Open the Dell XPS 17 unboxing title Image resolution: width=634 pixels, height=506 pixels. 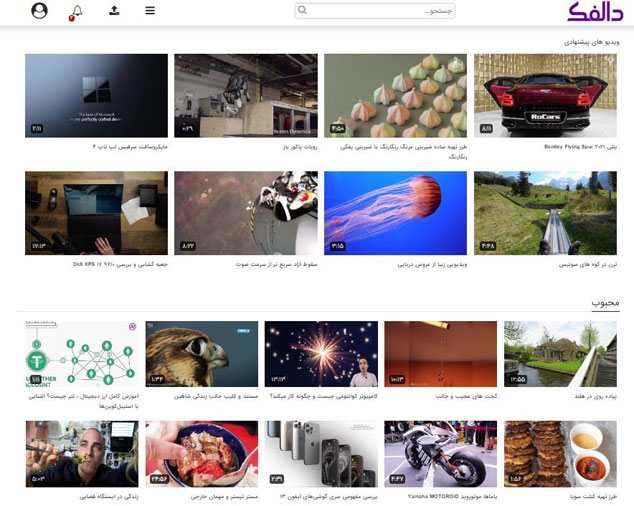[x=120, y=264]
